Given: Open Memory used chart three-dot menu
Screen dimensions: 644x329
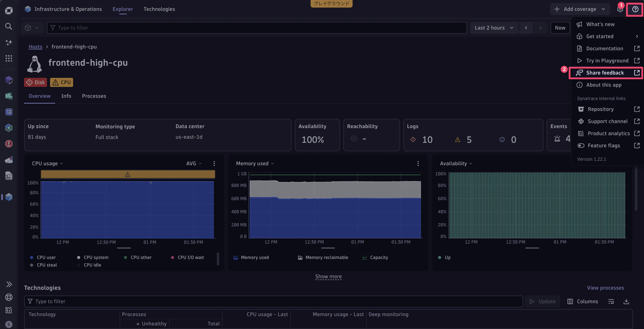Looking at the screenshot, I should (418, 163).
